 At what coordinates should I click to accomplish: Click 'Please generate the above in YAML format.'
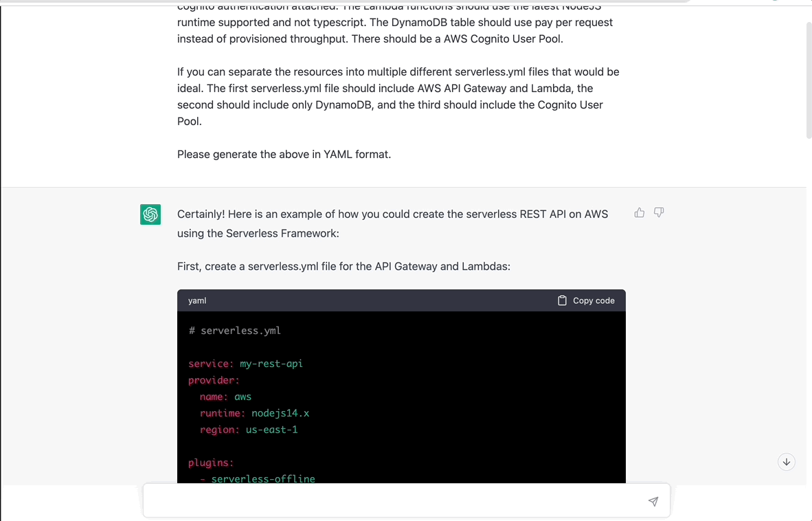point(284,155)
